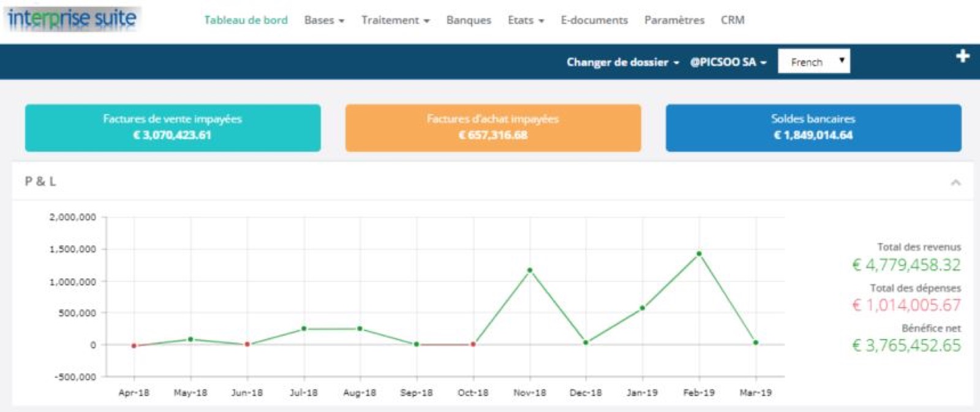Select the Mar-19 chart data point
Image resolution: width=980 pixels, height=412 pixels.
click(x=756, y=343)
